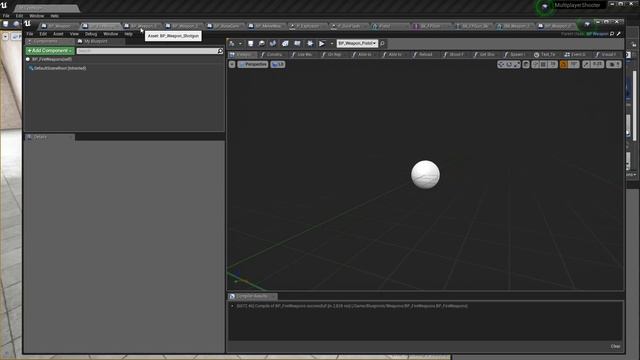
Task: Click the green Add Component button
Action: click(x=50, y=51)
